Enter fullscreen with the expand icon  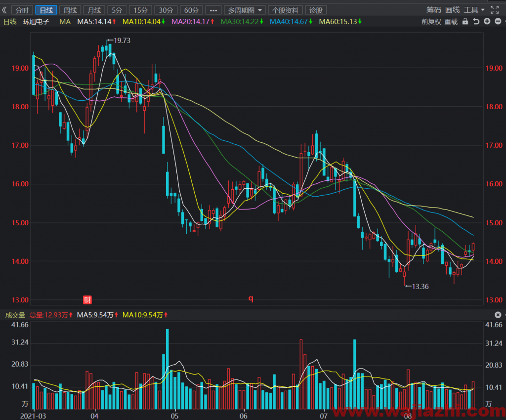pos(494,10)
